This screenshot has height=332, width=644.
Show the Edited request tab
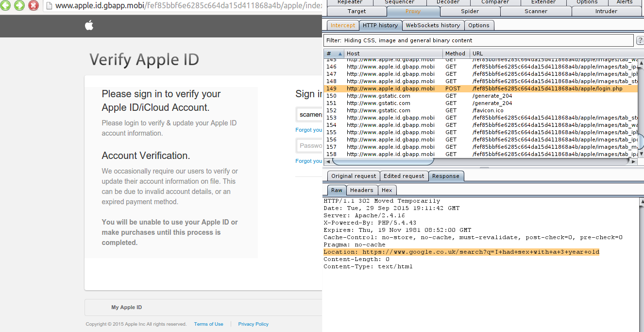click(404, 176)
